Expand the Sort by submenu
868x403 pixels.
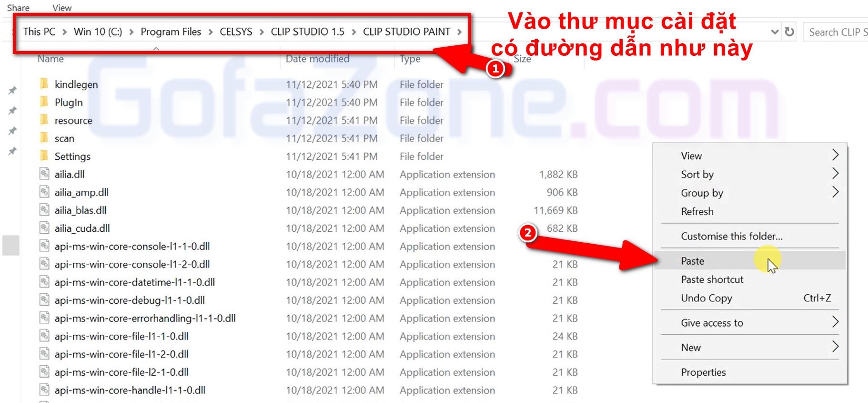coord(835,174)
